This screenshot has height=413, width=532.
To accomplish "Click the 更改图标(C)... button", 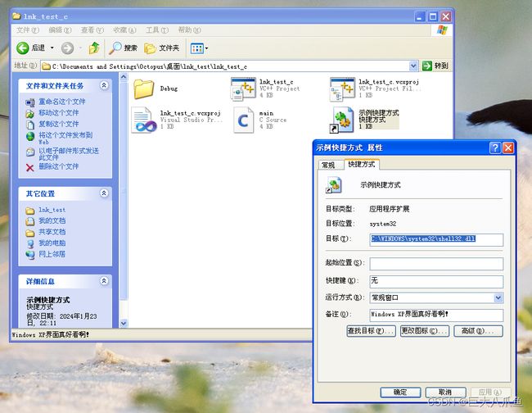I will click(425, 331).
